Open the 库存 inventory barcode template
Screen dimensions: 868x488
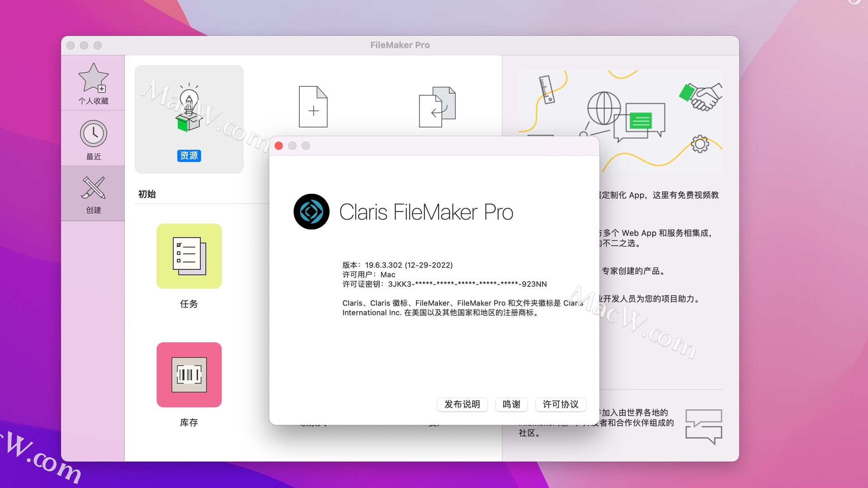pos(189,375)
